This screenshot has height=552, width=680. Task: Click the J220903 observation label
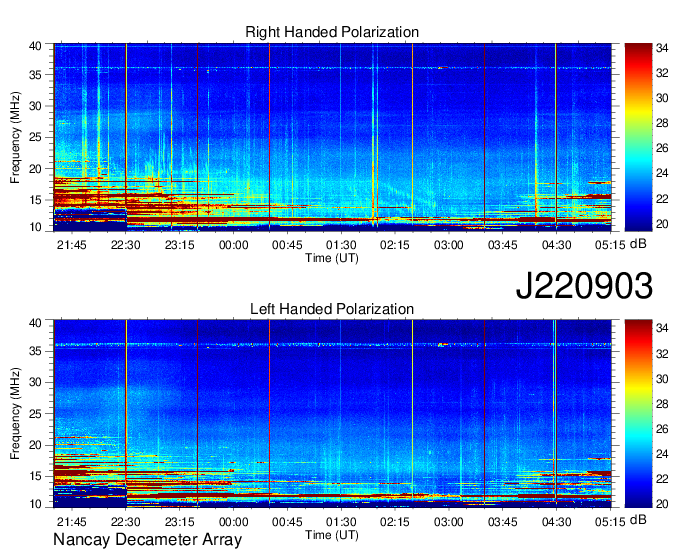point(584,285)
